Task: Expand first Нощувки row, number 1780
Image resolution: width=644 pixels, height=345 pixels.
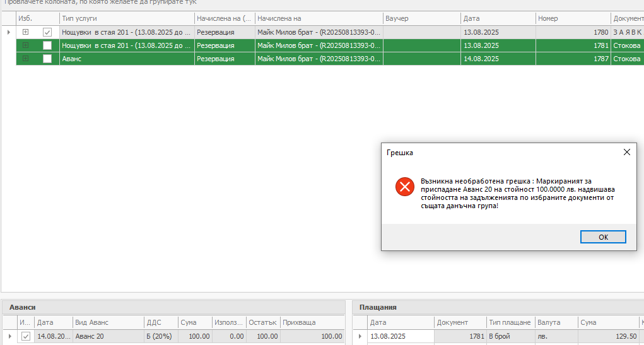Action: (26, 32)
